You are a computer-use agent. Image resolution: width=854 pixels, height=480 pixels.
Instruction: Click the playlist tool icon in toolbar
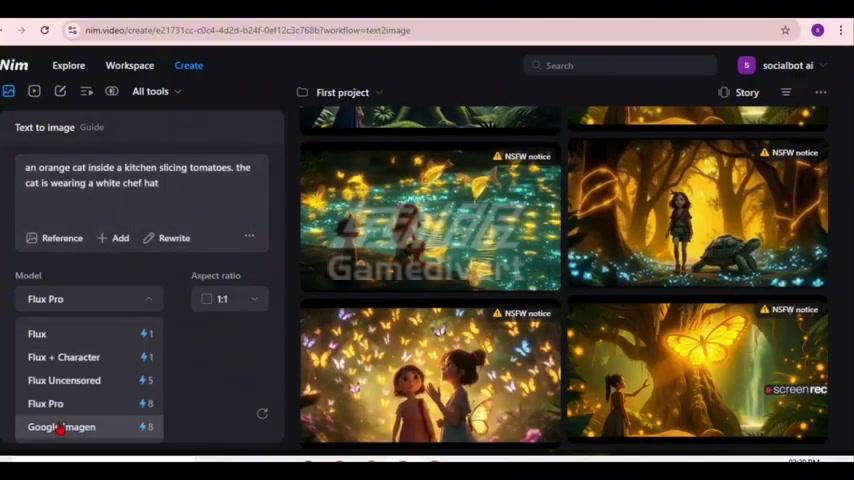pyautogui.click(x=86, y=91)
